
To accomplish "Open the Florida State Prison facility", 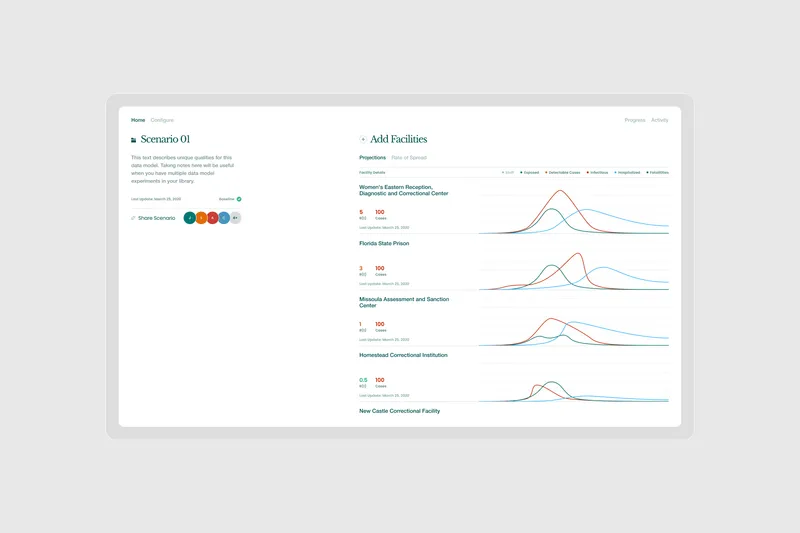I will click(x=384, y=243).
